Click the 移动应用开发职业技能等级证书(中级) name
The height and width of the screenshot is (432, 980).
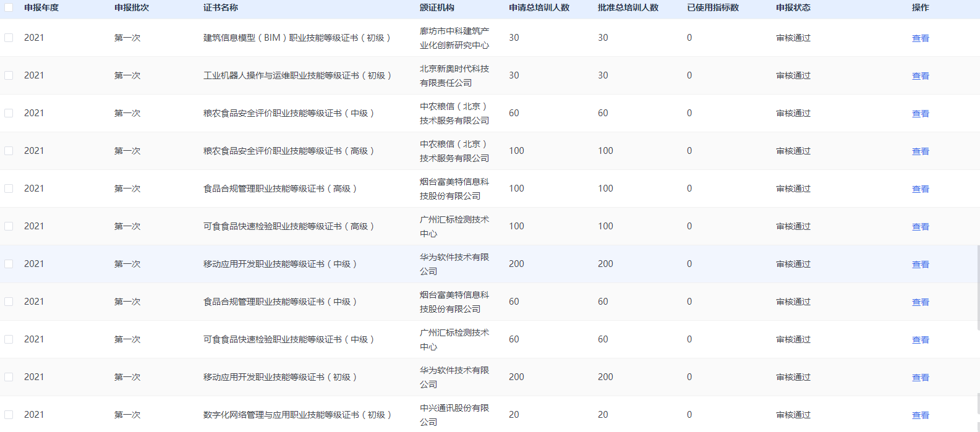click(281, 264)
